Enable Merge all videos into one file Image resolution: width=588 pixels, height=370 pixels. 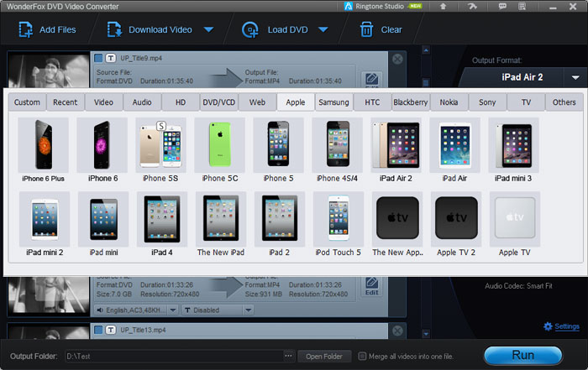click(362, 356)
